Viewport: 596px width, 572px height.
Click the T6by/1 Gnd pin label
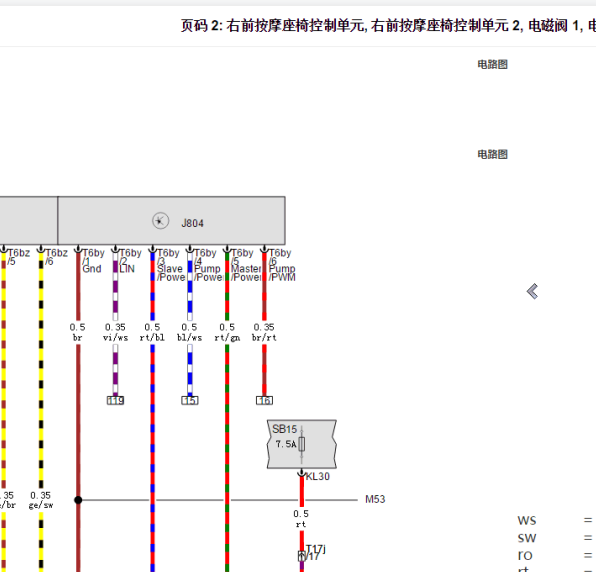[x=93, y=261]
